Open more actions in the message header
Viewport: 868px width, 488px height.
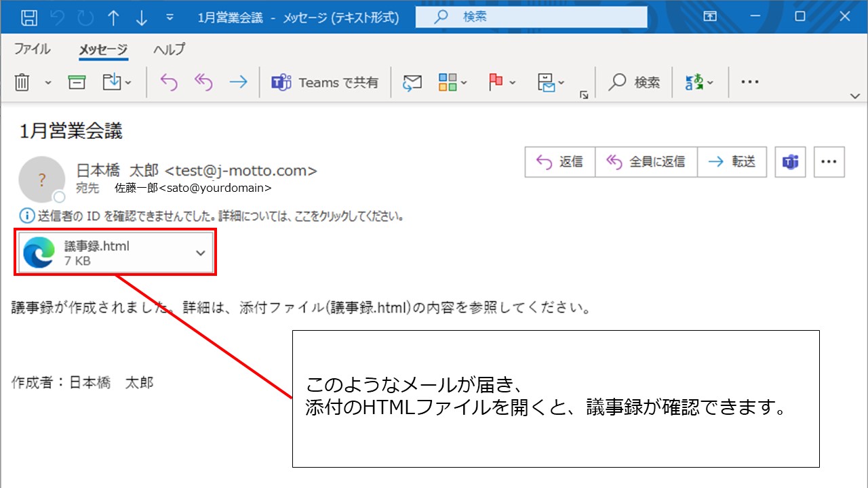click(x=829, y=162)
